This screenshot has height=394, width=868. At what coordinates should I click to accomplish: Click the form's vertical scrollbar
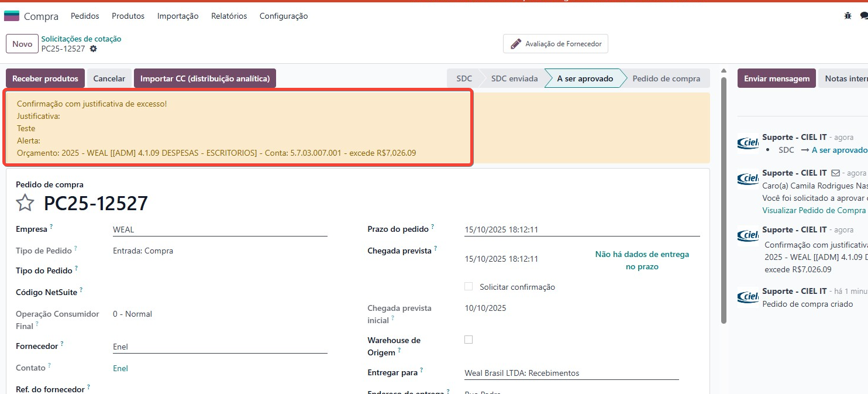[724, 199]
